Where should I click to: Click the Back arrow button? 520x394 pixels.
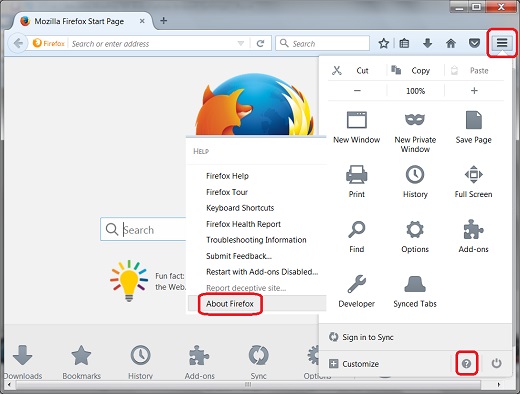[18, 43]
